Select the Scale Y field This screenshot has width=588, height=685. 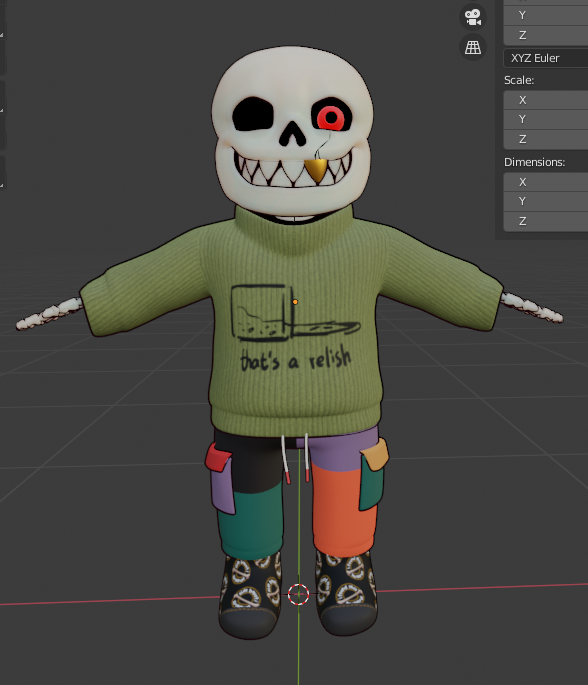tap(546, 119)
